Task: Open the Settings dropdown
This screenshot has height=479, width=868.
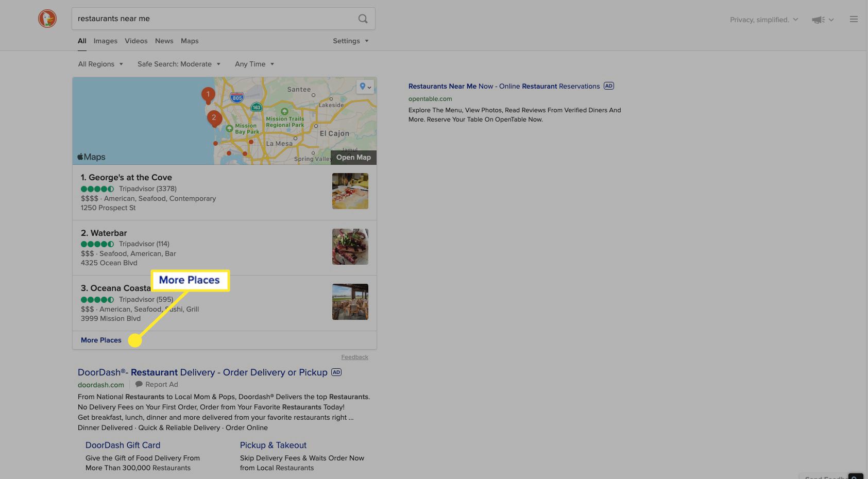Action: tap(351, 41)
